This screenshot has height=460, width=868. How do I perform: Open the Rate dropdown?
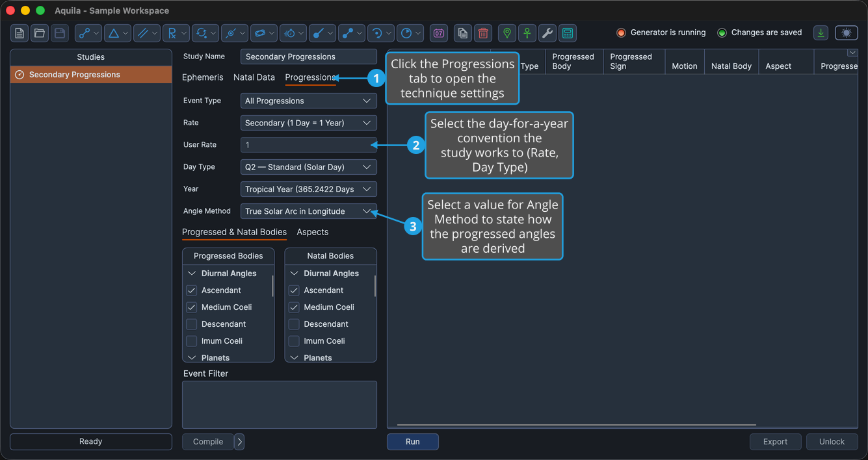pyautogui.click(x=308, y=123)
